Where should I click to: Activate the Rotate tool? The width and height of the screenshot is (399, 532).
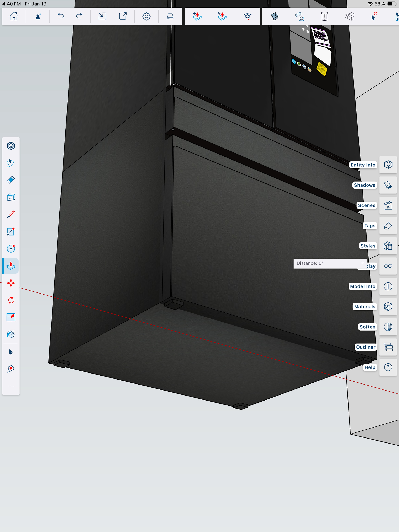point(11,300)
